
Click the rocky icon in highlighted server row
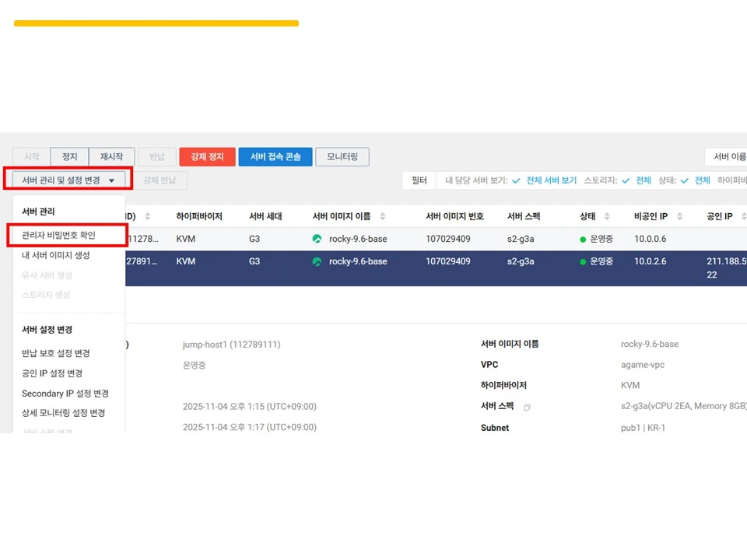(317, 261)
